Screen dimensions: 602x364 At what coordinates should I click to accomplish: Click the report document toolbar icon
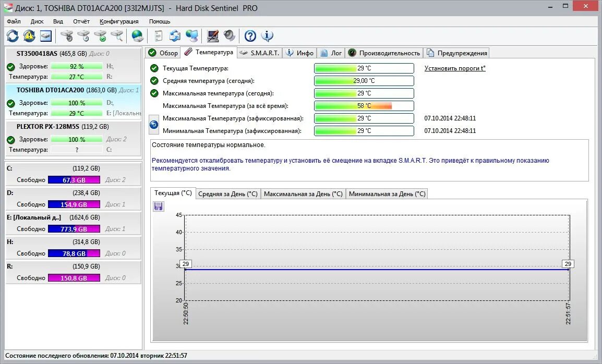(x=158, y=36)
